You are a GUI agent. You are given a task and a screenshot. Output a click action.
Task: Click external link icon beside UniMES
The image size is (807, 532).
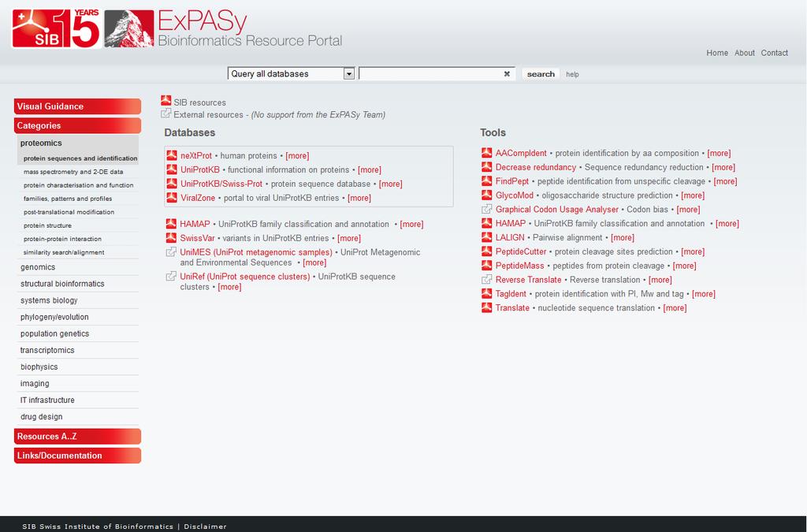click(x=171, y=251)
